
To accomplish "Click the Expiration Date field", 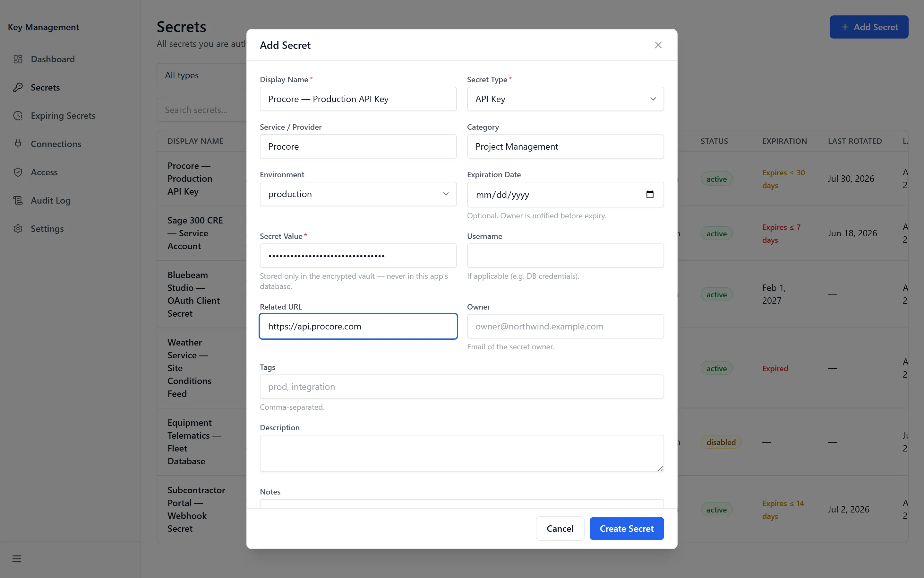I will tap(565, 195).
